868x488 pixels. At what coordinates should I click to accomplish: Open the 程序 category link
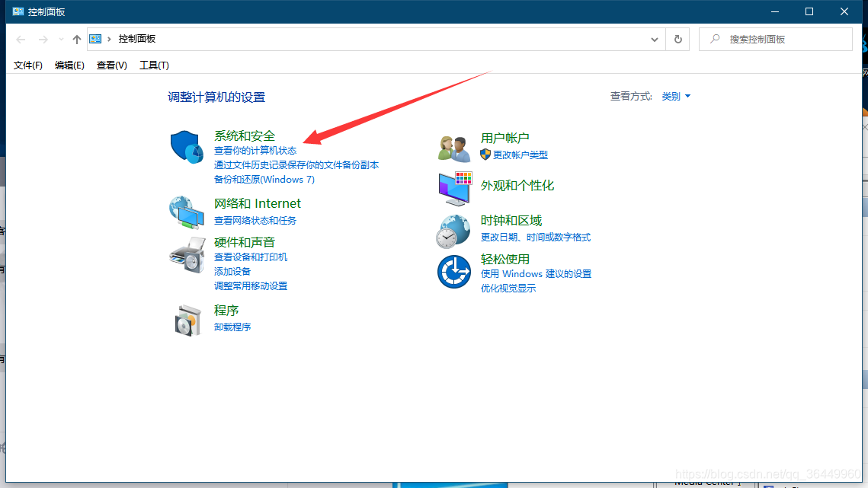pyautogui.click(x=226, y=310)
